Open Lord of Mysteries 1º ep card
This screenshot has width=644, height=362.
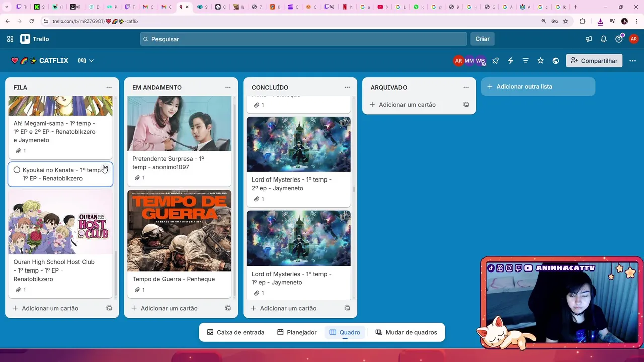[298, 255]
